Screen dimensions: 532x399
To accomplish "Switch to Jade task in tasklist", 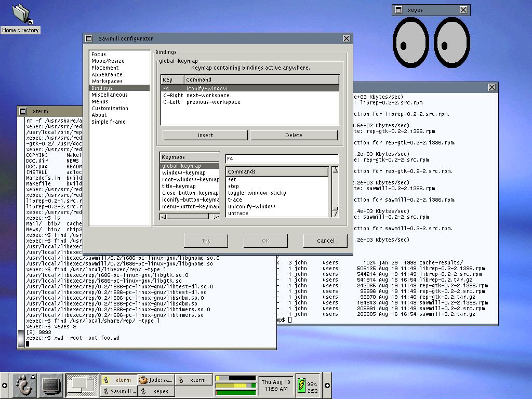I will pos(156,380).
